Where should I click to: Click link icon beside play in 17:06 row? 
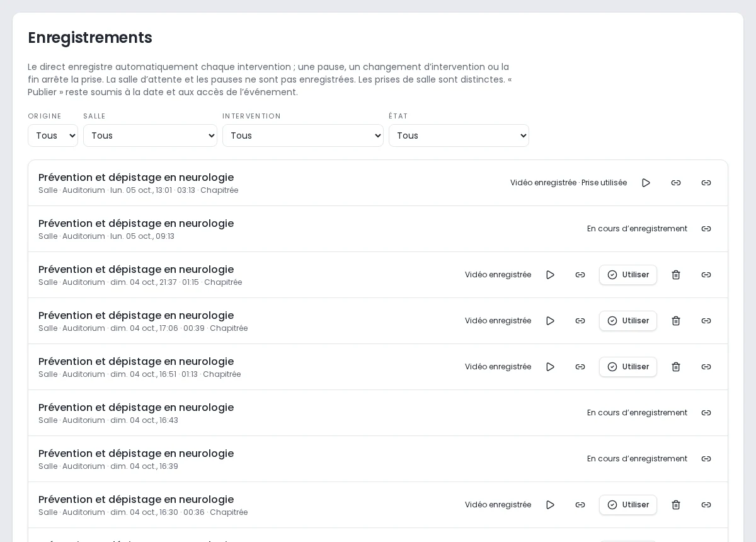click(580, 321)
